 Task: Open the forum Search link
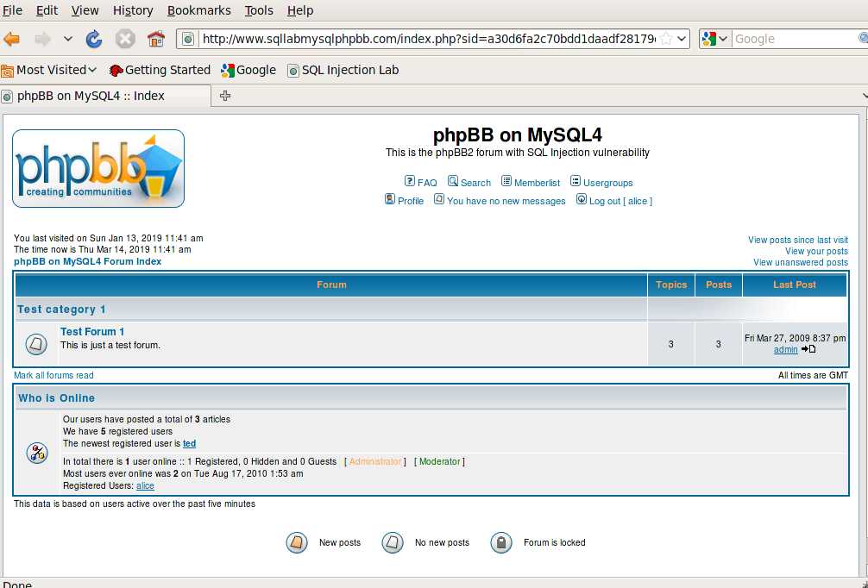(x=475, y=183)
